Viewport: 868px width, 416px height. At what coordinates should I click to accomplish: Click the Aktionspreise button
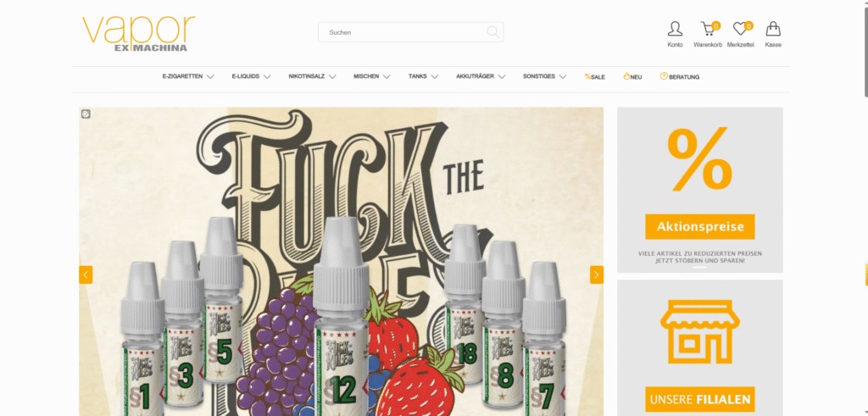699,227
